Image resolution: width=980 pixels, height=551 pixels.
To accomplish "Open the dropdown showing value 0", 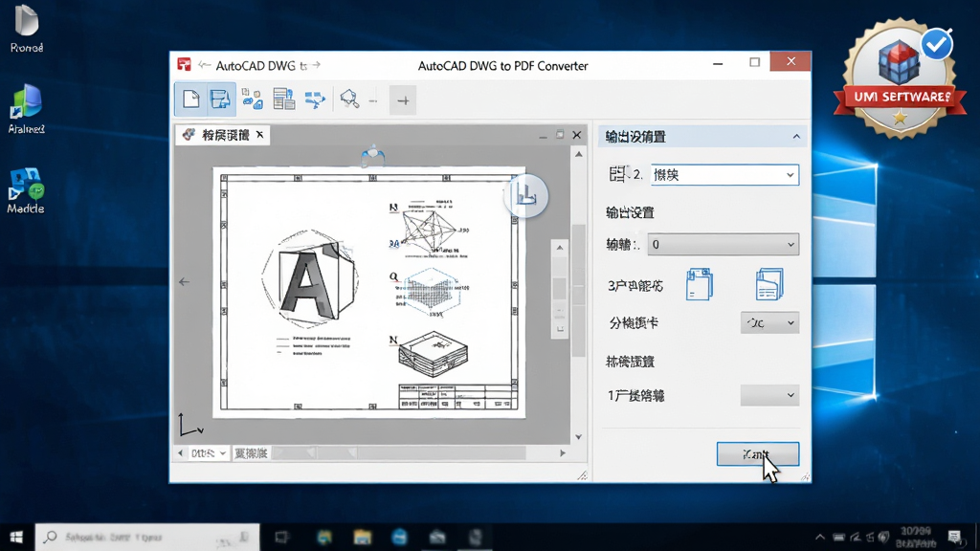I will pyautogui.click(x=724, y=244).
